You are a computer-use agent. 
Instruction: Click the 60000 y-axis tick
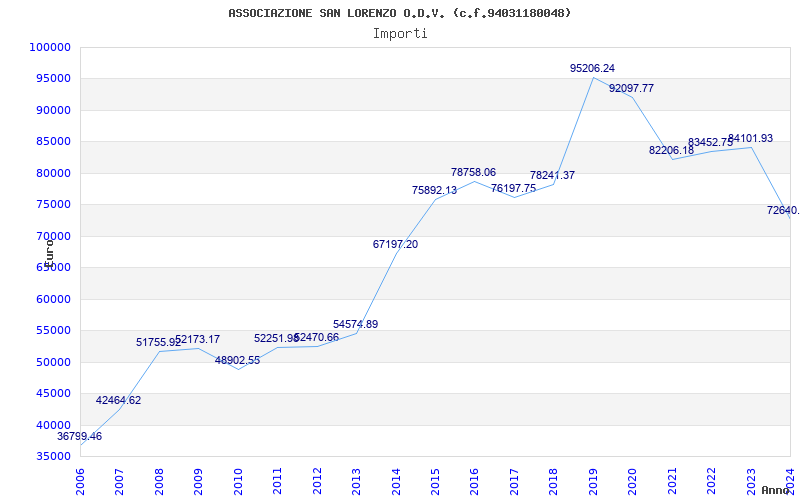53,299
